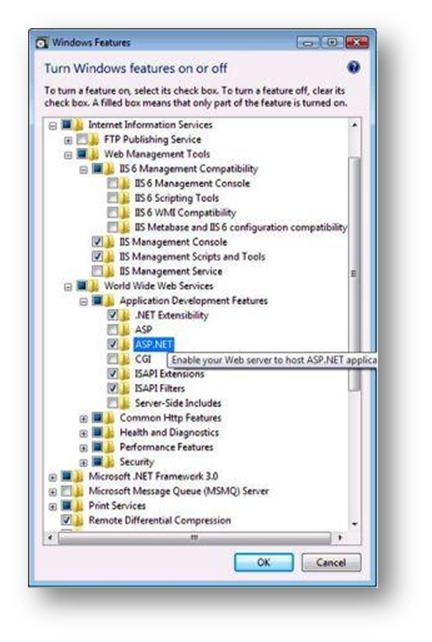Click folder icon beside Security

pos(109,462)
